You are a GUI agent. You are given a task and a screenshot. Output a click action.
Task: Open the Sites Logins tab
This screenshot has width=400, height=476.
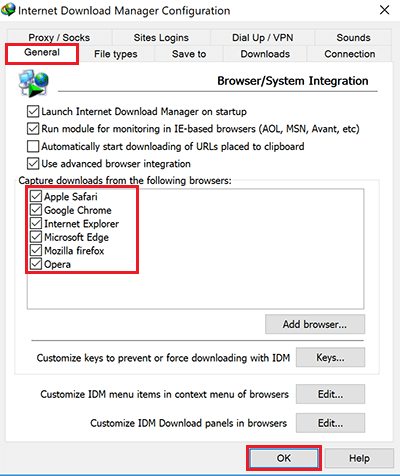pyautogui.click(x=161, y=38)
